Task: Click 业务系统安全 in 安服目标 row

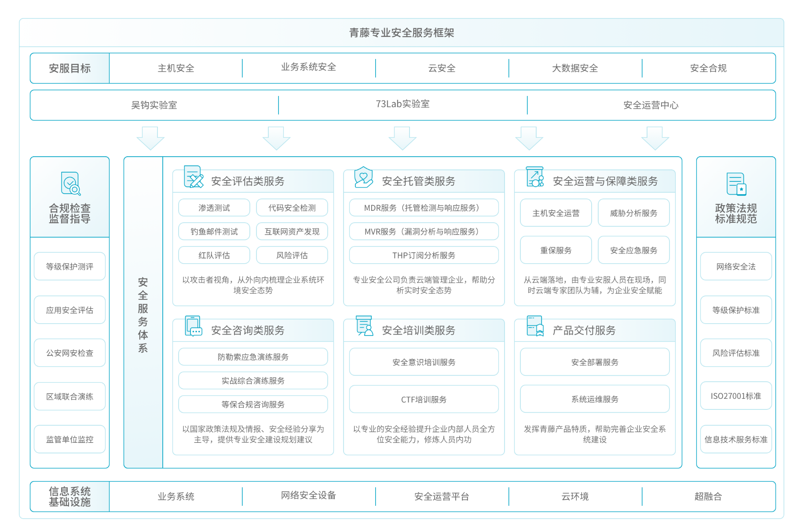Action: pos(309,67)
